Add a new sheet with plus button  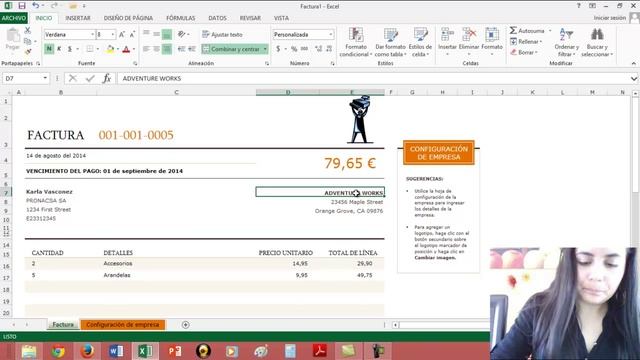point(185,325)
